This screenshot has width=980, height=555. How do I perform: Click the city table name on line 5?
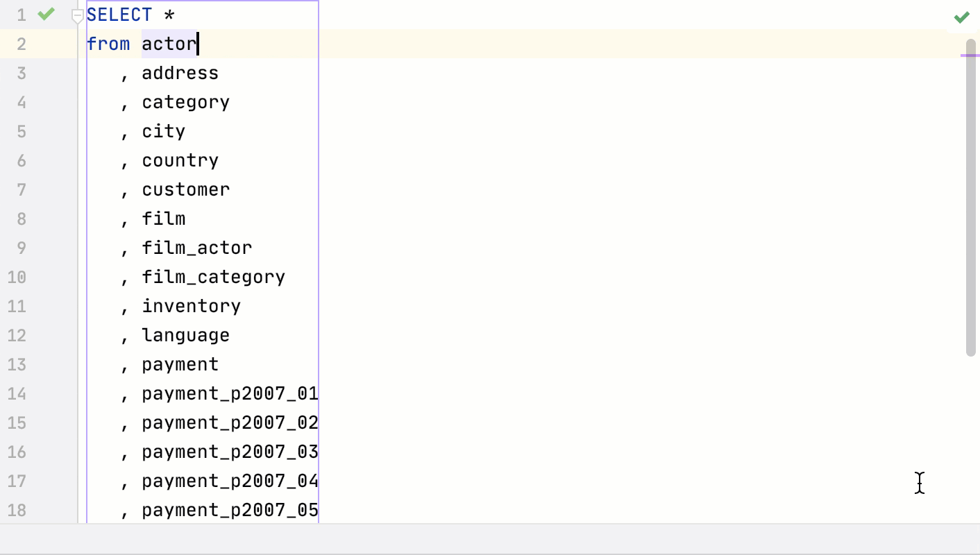point(163,130)
